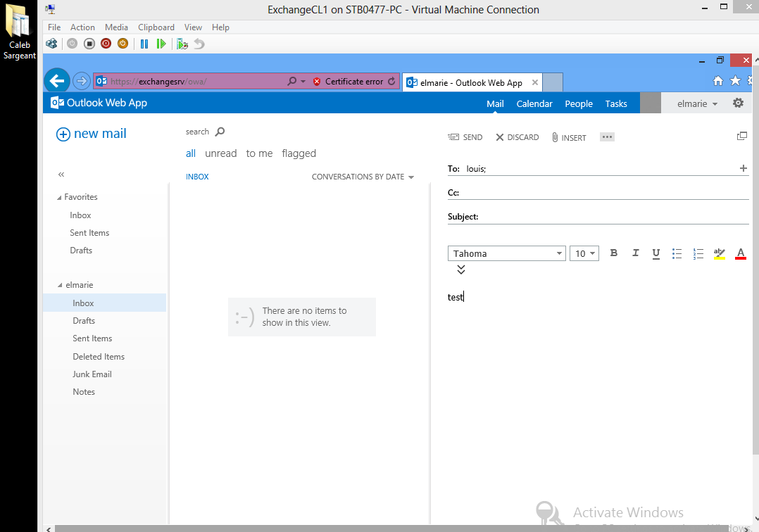Open Sent Items under elmarie

click(92, 338)
